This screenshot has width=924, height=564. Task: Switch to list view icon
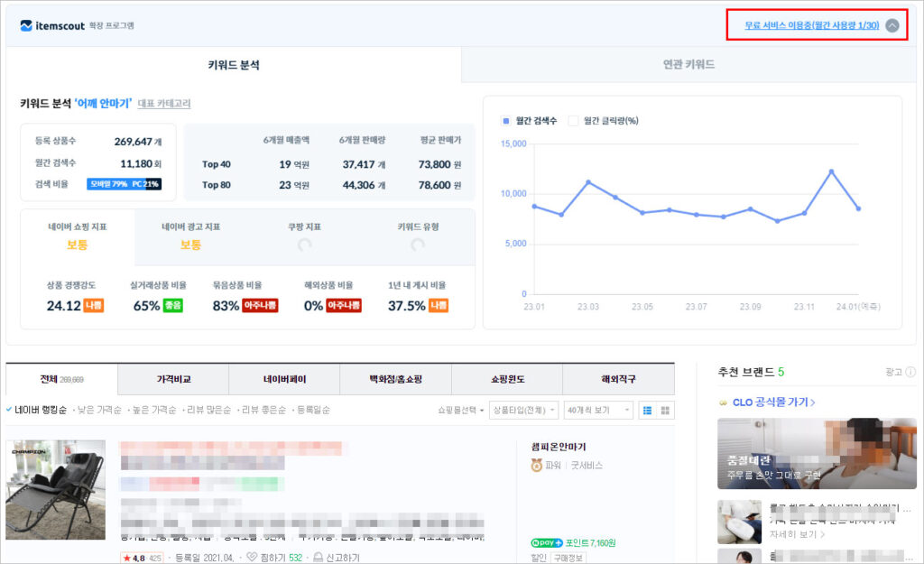point(647,410)
